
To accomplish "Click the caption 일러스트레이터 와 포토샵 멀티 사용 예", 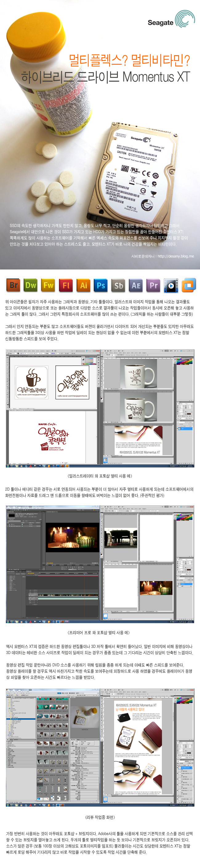I will (100, 476).
